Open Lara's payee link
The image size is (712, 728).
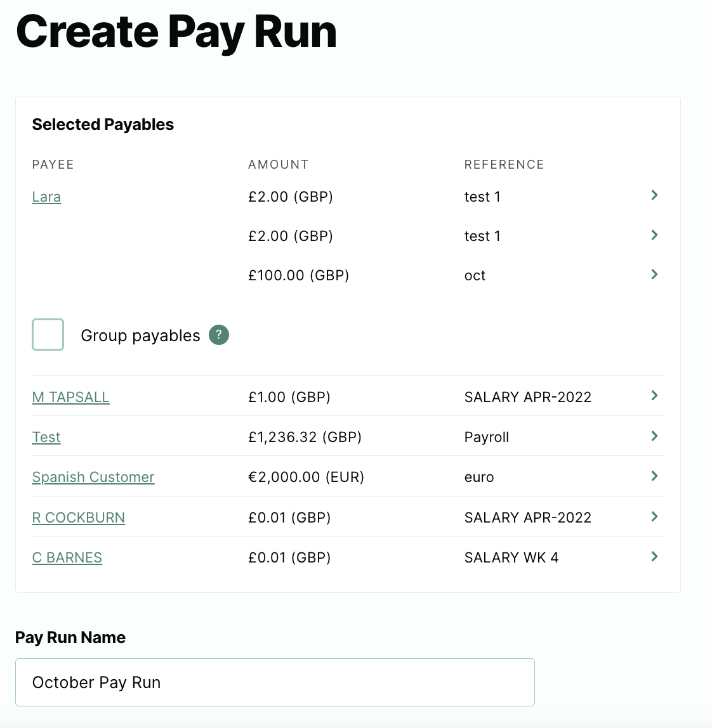point(46,197)
